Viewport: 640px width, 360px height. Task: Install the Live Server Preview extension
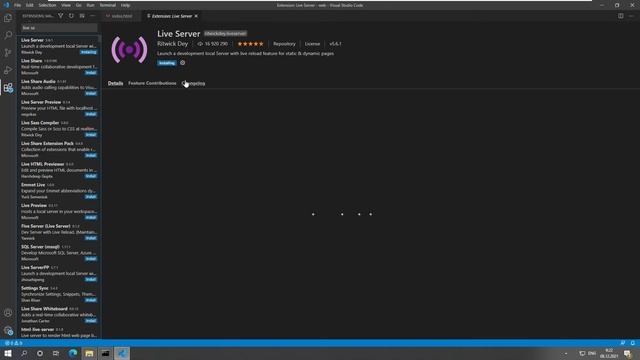point(91,114)
